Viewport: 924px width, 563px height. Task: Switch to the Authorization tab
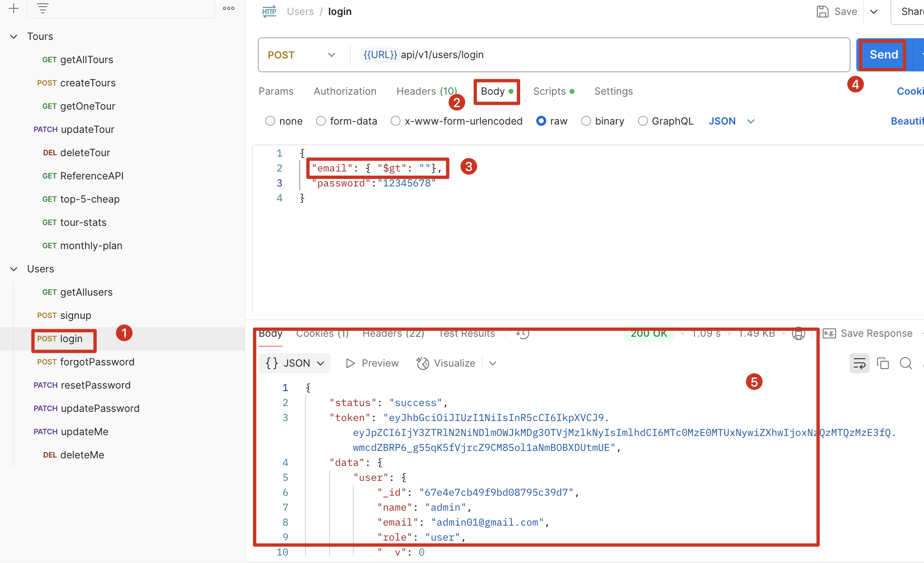(x=345, y=91)
